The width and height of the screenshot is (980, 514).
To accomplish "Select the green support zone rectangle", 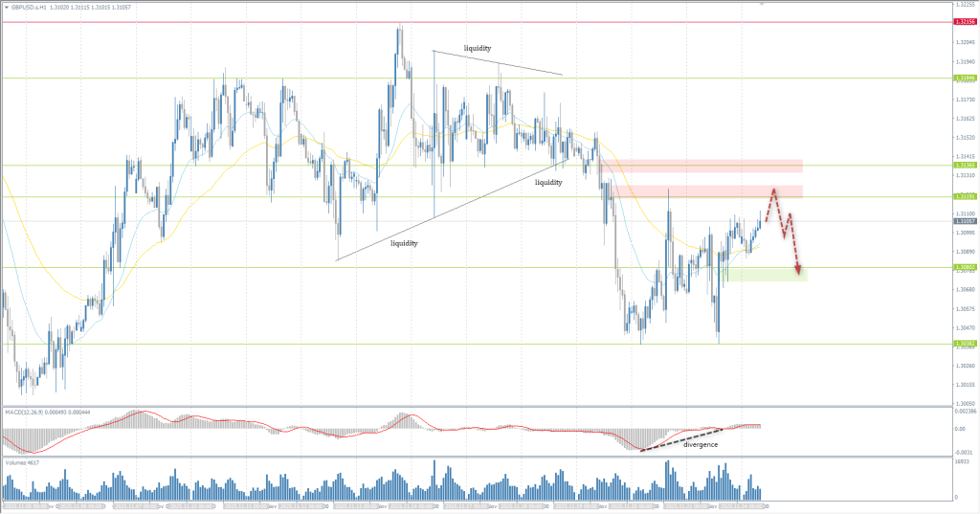I will pos(764,275).
